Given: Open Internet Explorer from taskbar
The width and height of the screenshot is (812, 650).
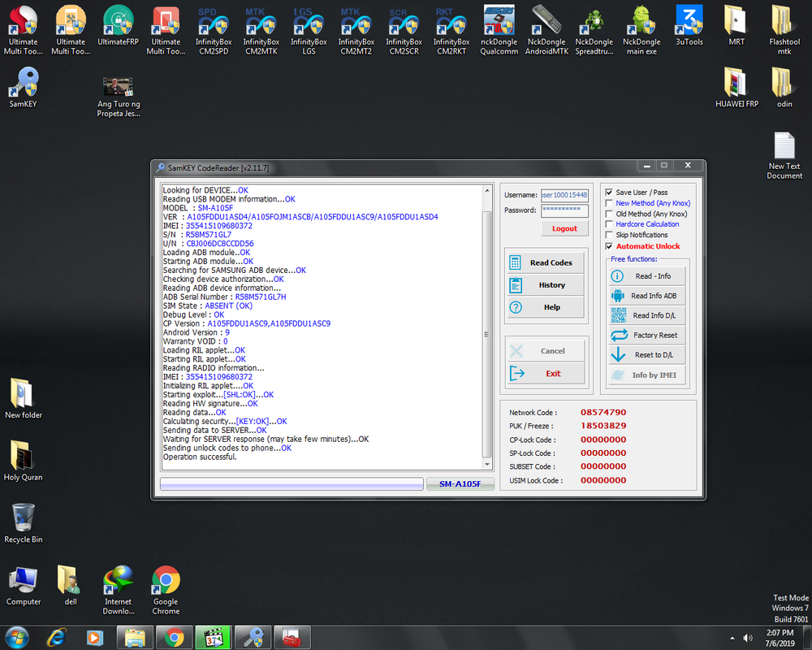Looking at the screenshot, I should [56, 638].
